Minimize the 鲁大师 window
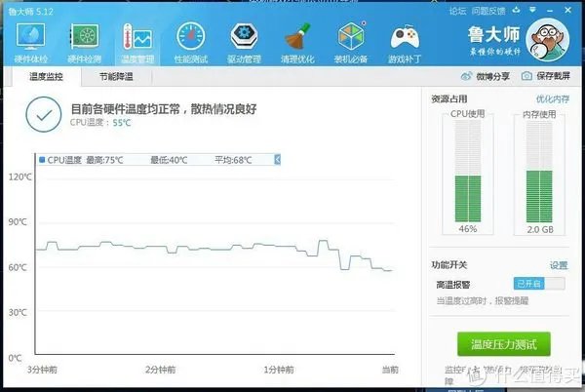 click(550, 11)
